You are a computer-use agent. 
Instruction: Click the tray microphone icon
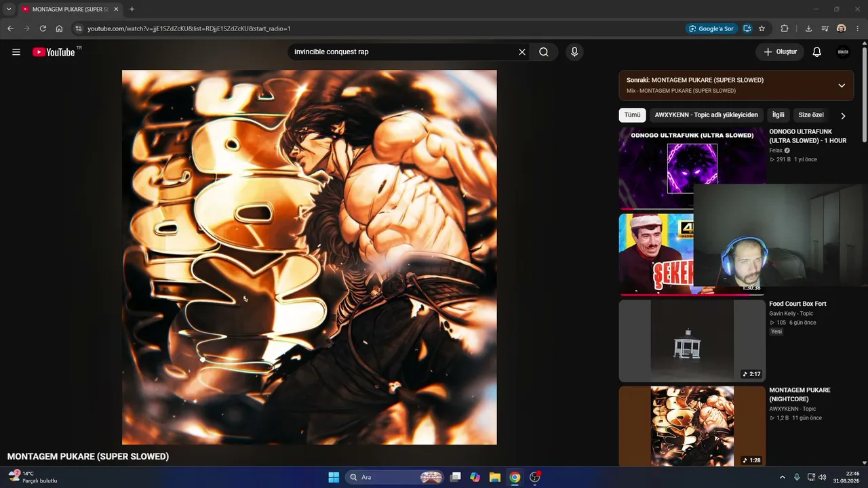pos(797,477)
